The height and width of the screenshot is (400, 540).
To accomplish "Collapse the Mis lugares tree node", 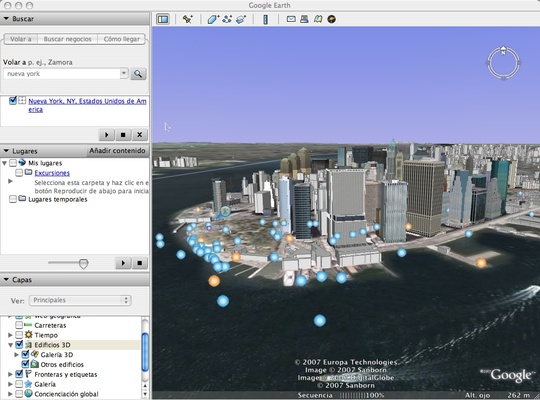I will point(4,163).
